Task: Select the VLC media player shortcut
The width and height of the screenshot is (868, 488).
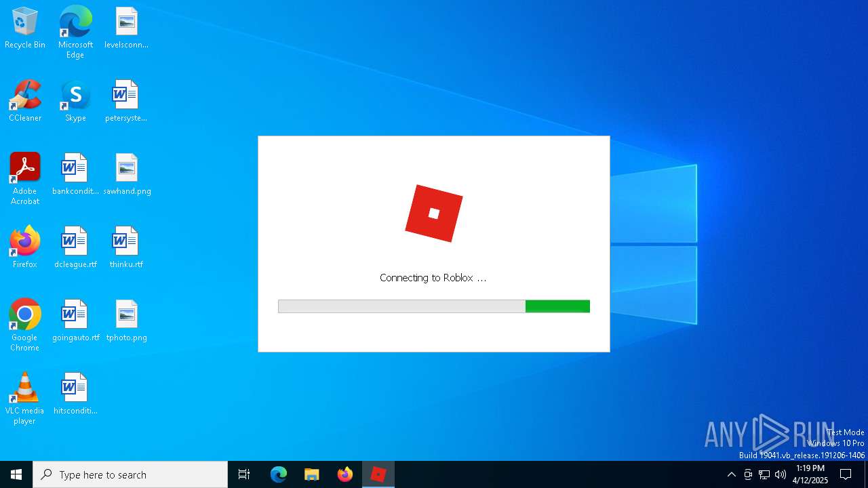Action: [x=25, y=399]
